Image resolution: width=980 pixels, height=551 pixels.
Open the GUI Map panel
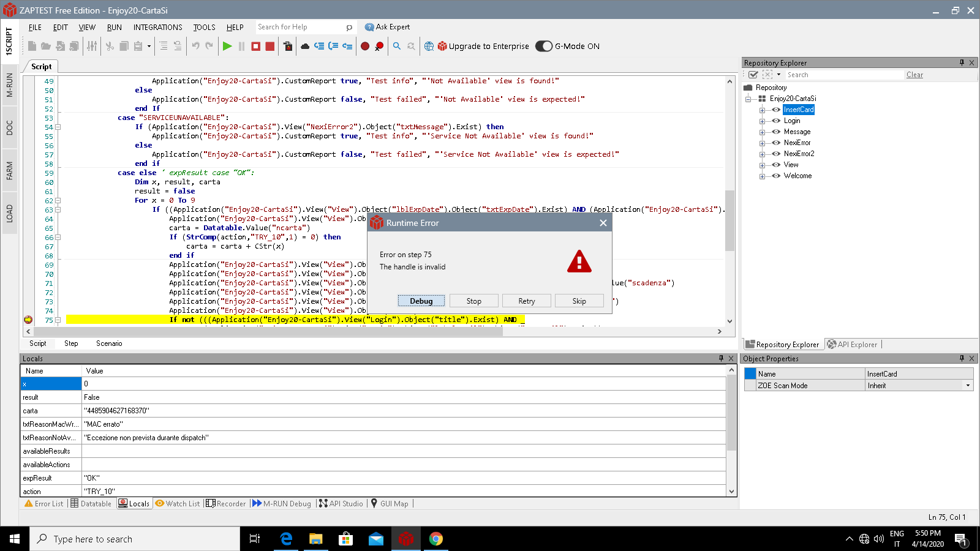click(x=390, y=503)
